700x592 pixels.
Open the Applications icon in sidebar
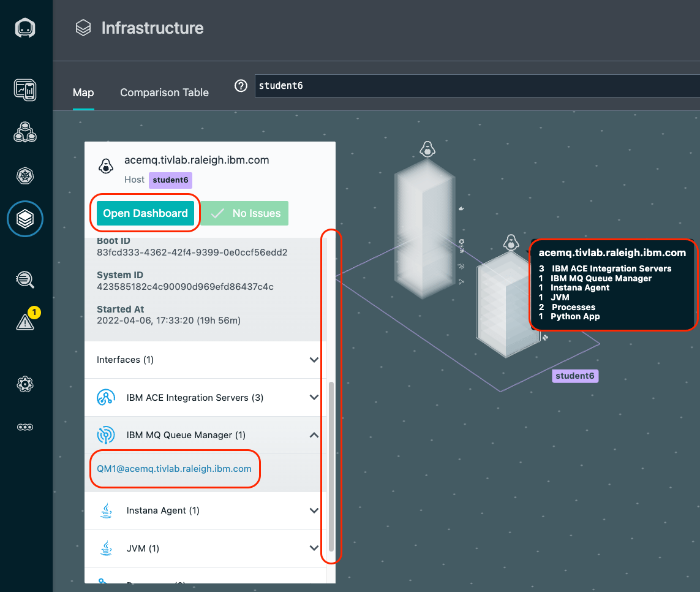click(x=25, y=132)
